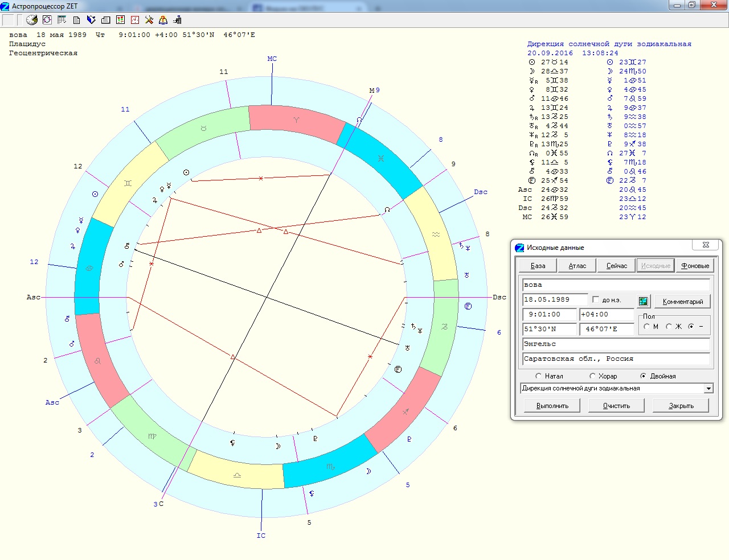Select the Хорар radio option
729x560 pixels.
tap(592, 376)
